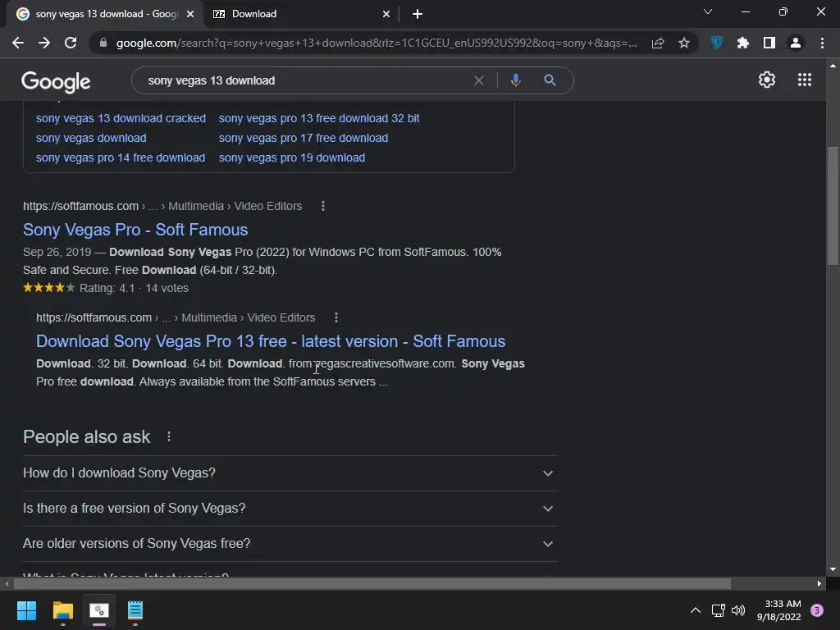This screenshot has width=840, height=630.
Task: Open 'sony vegas pro 19 download' search
Action: 292,158
